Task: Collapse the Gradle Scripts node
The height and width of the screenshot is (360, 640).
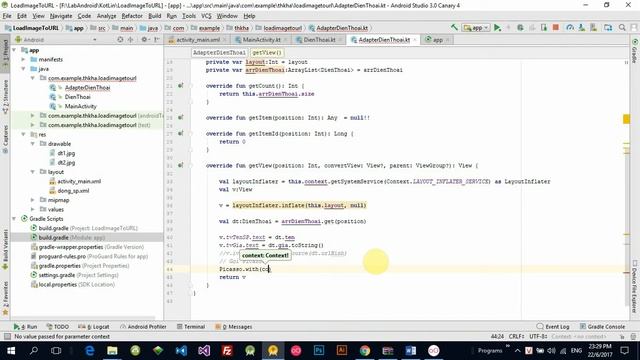Action: coord(15,219)
